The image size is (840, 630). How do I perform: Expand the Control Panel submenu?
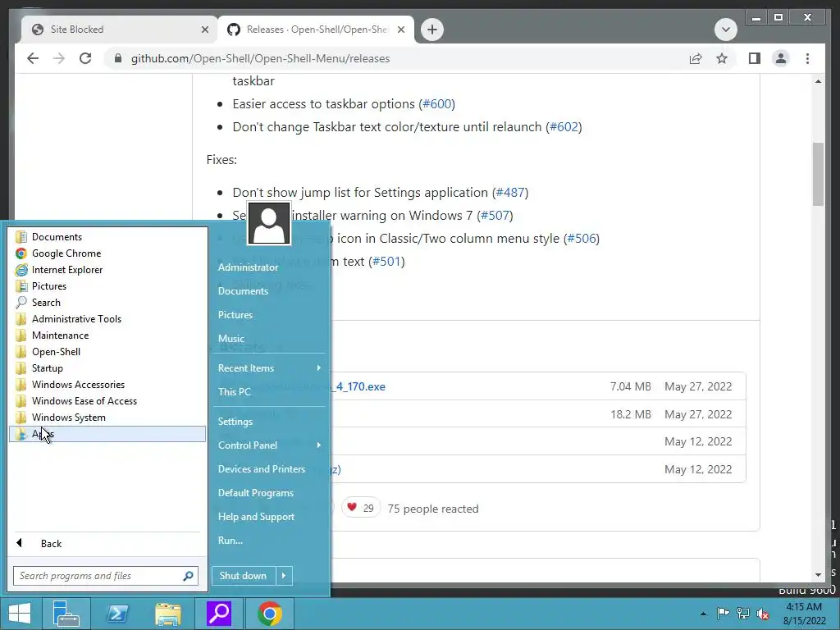coord(269,445)
